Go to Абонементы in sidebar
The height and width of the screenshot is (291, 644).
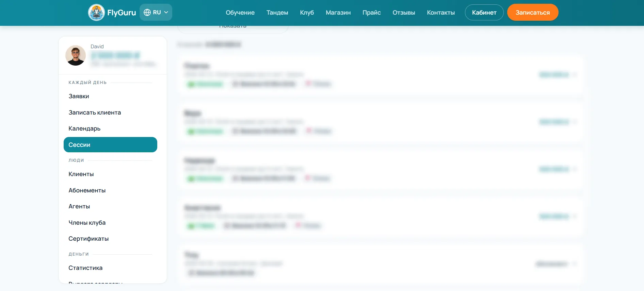(110, 190)
